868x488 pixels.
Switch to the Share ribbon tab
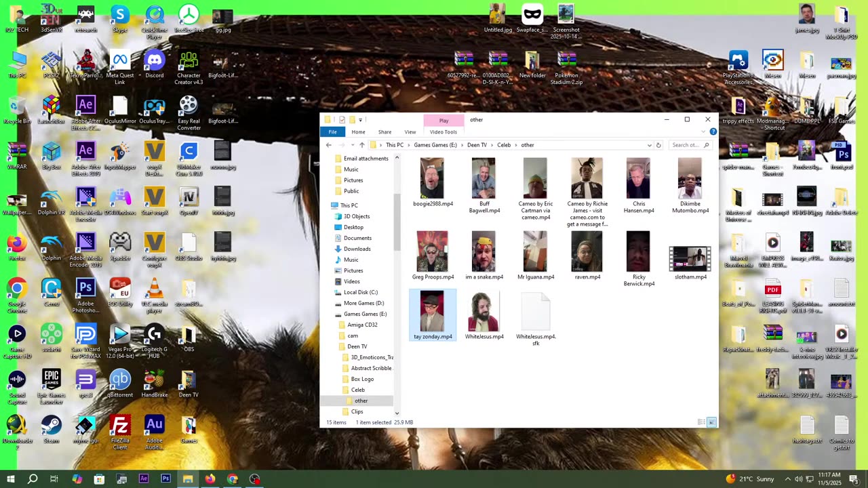point(384,132)
